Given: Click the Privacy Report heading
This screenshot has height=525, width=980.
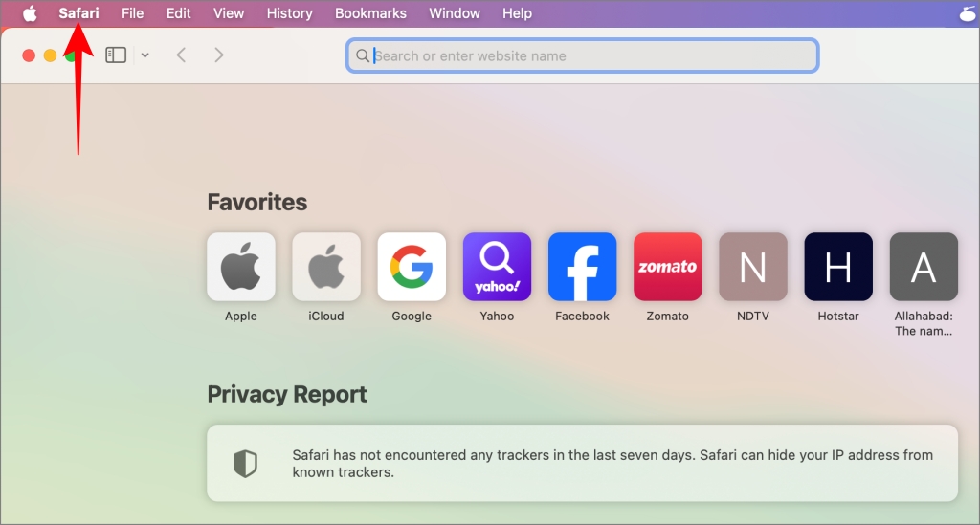Looking at the screenshot, I should click(x=287, y=395).
